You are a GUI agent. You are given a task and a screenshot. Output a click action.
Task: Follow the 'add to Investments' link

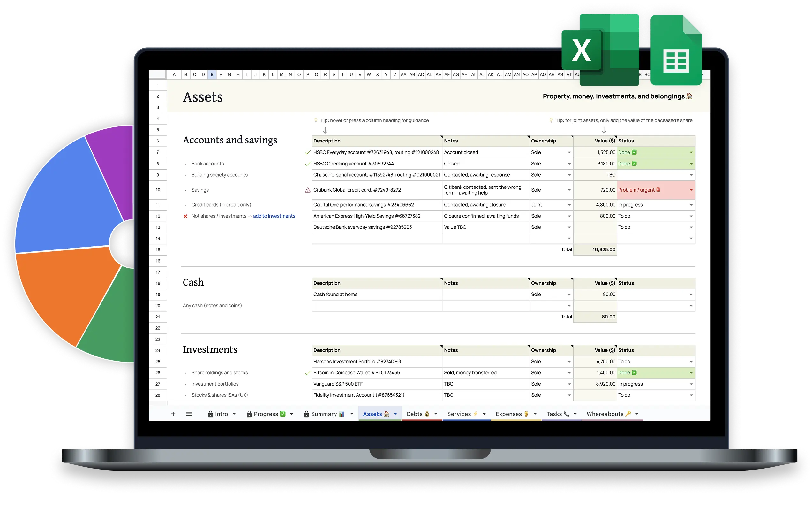(x=274, y=216)
